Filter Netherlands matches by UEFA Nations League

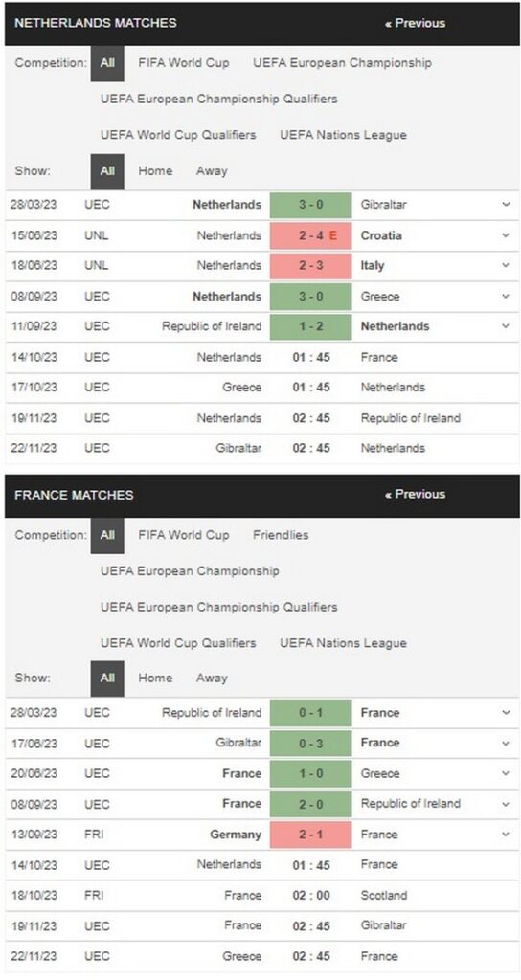[344, 135]
